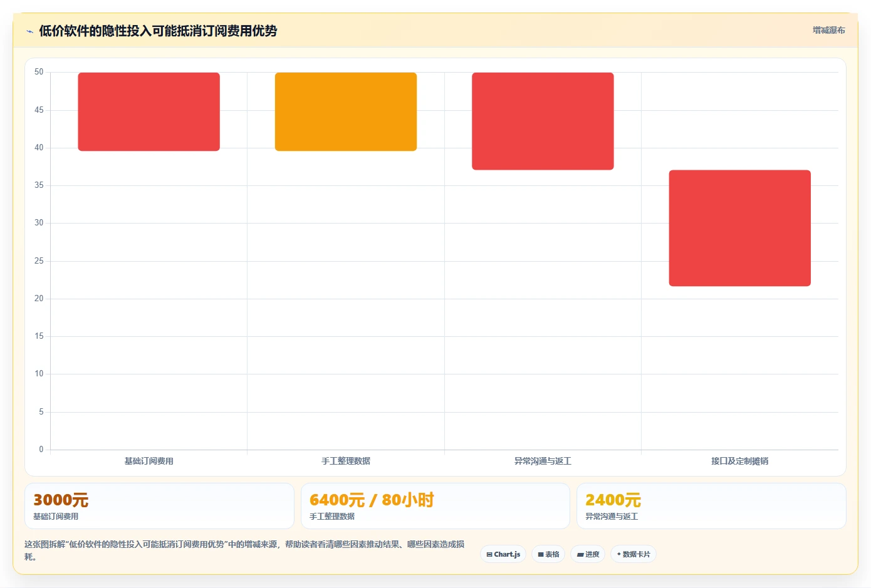Click the 进度 tag chip
The height and width of the screenshot is (588, 871).
pyautogui.click(x=588, y=554)
